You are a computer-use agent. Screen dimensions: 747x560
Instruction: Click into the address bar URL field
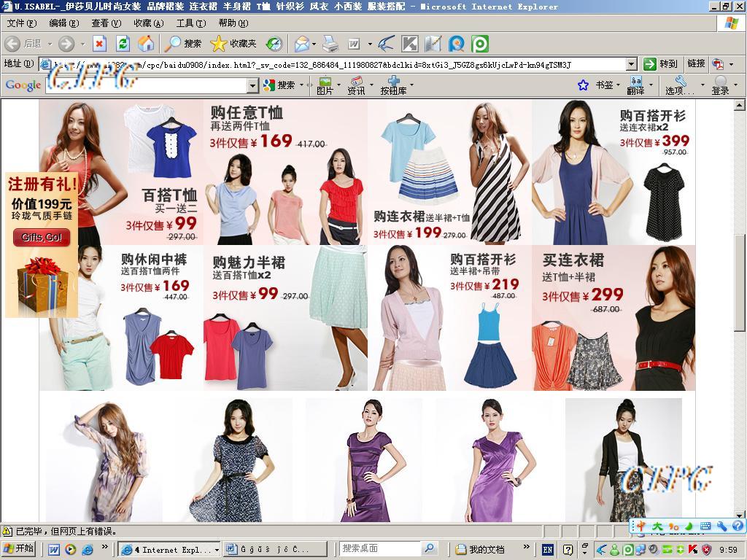(x=333, y=64)
